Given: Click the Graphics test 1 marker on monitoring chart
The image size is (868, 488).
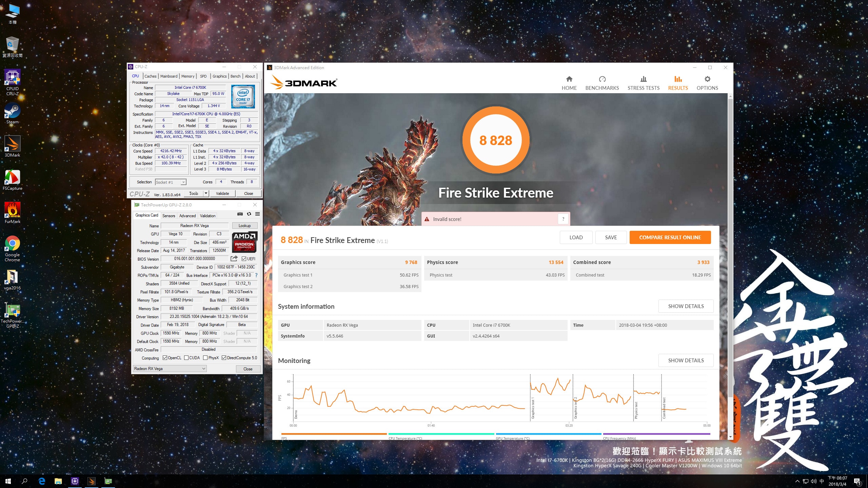Looking at the screenshot, I should coord(533,408).
